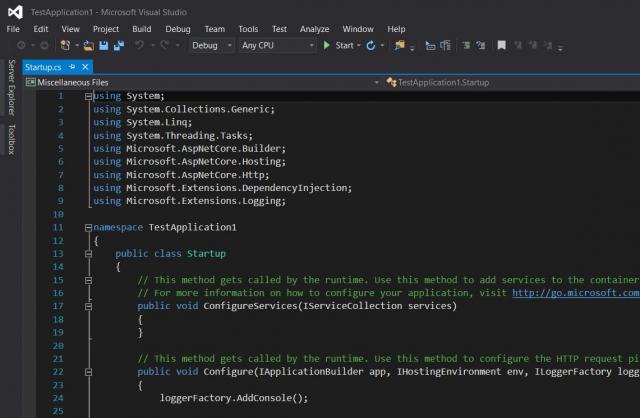
Task: Open the Debug configuration dropdown
Action: point(211,45)
